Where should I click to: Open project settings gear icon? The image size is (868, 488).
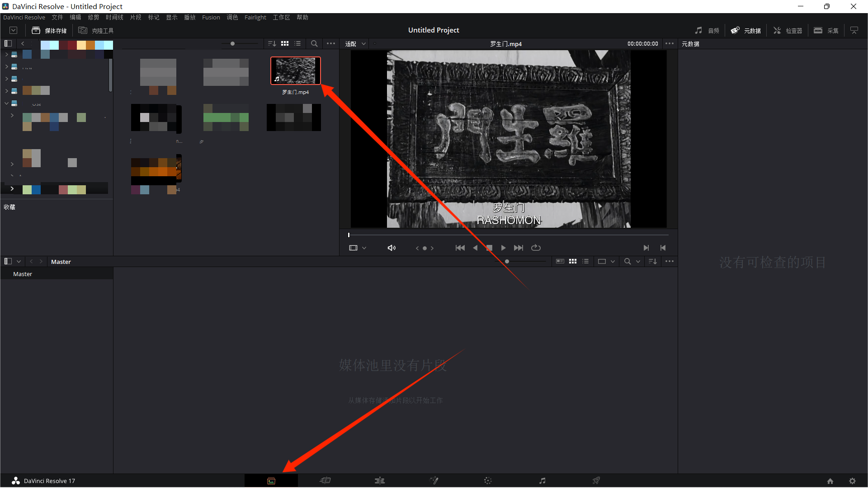[852, 481]
